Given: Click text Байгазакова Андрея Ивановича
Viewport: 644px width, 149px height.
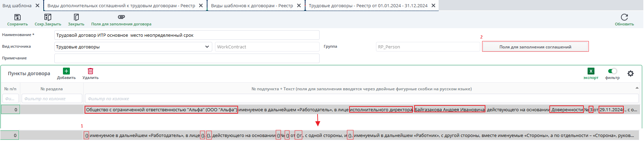Looking at the screenshot, I should tap(450, 110).
